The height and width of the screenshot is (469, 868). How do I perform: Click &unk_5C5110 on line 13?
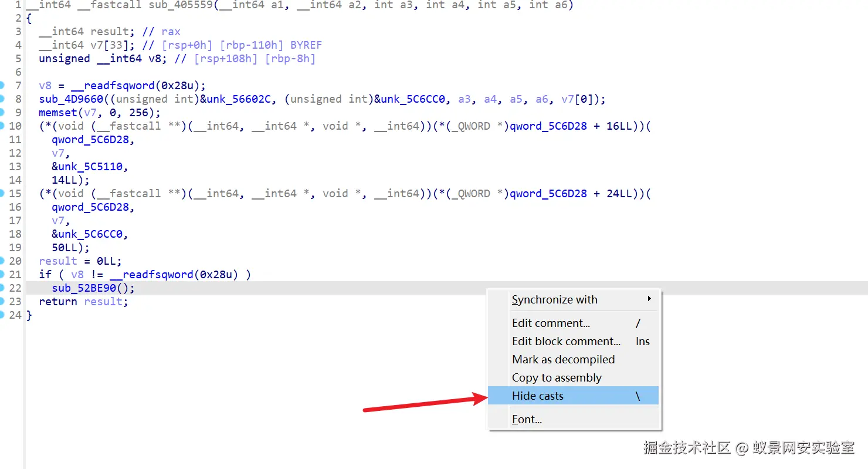[x=87, y=167]
